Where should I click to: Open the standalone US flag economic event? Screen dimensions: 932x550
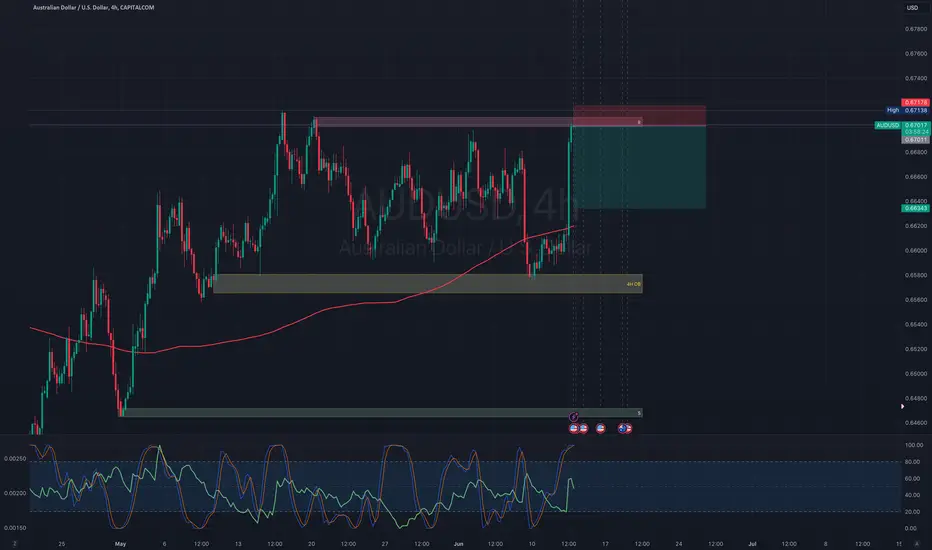point(600,428)
